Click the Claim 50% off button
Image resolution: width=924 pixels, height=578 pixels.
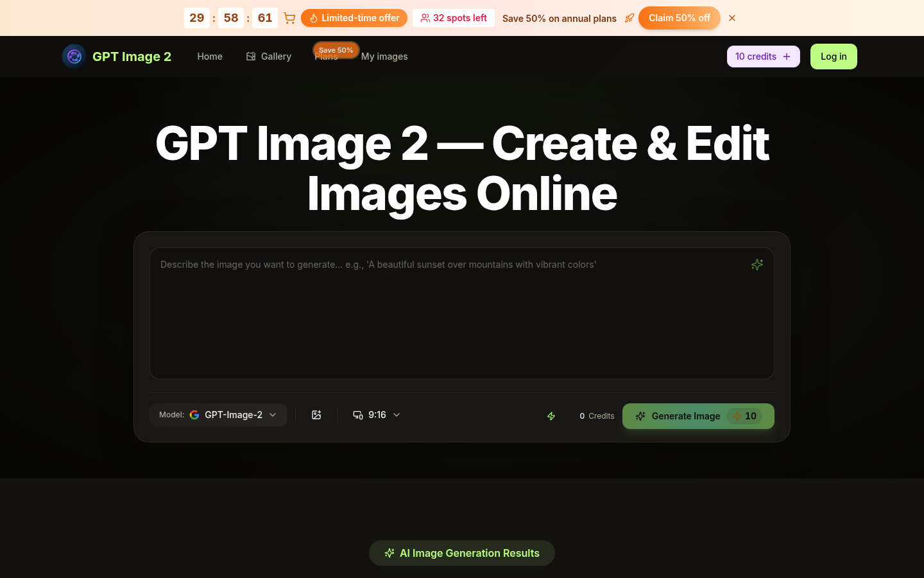pyautogui.click(x=680, y=18)
